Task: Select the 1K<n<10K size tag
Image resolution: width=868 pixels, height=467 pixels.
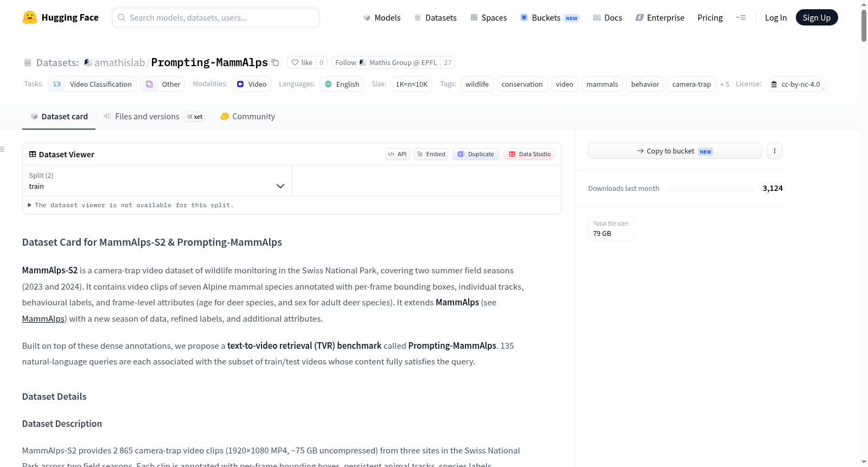Action: tap(411, 84)
